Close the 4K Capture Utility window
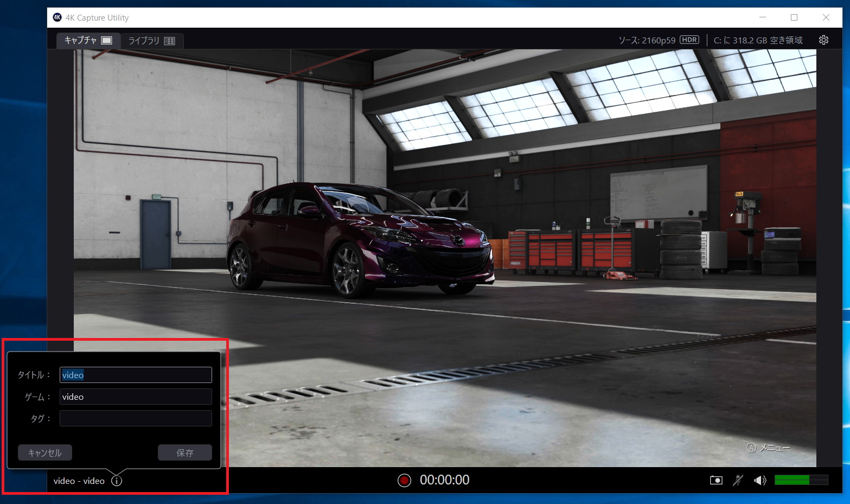 (x=826, y=17)
